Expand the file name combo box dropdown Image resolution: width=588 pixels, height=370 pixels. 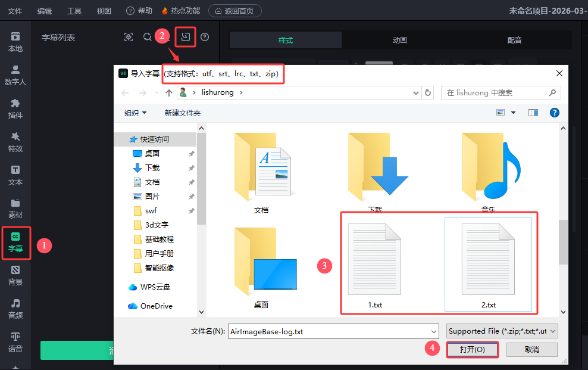click(433, 331)
